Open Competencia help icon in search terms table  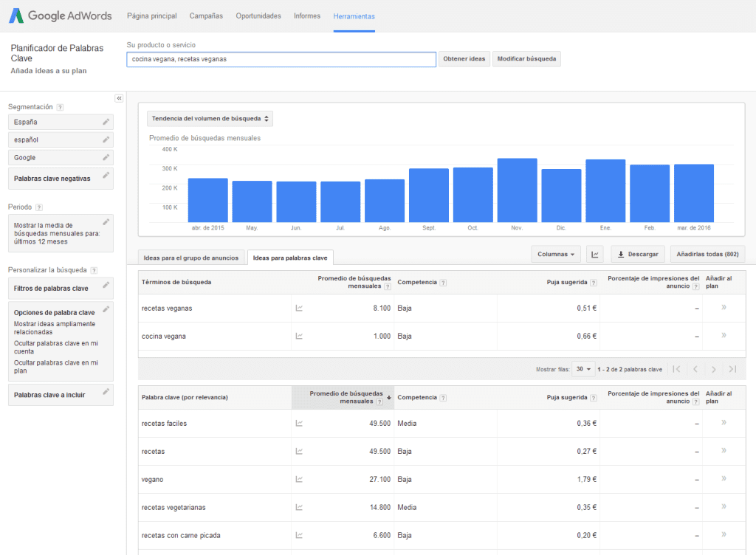point(443,283)
